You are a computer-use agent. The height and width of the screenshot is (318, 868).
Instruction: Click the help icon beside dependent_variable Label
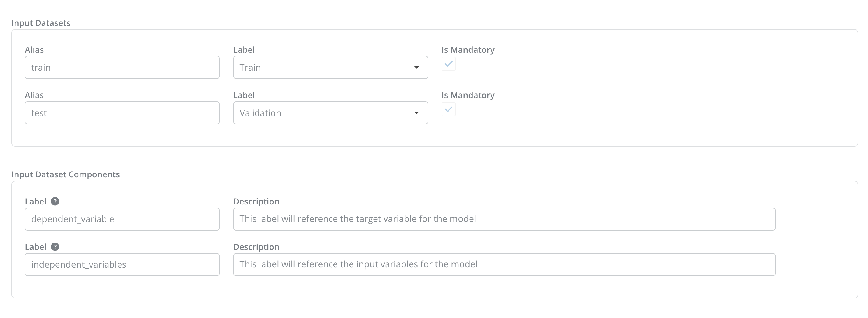55,201
